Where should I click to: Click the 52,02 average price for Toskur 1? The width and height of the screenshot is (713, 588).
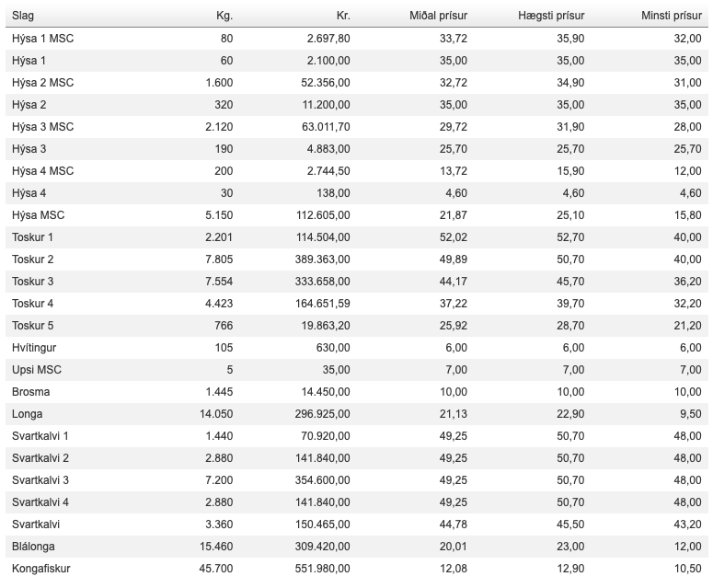click(x=454, y=236)
